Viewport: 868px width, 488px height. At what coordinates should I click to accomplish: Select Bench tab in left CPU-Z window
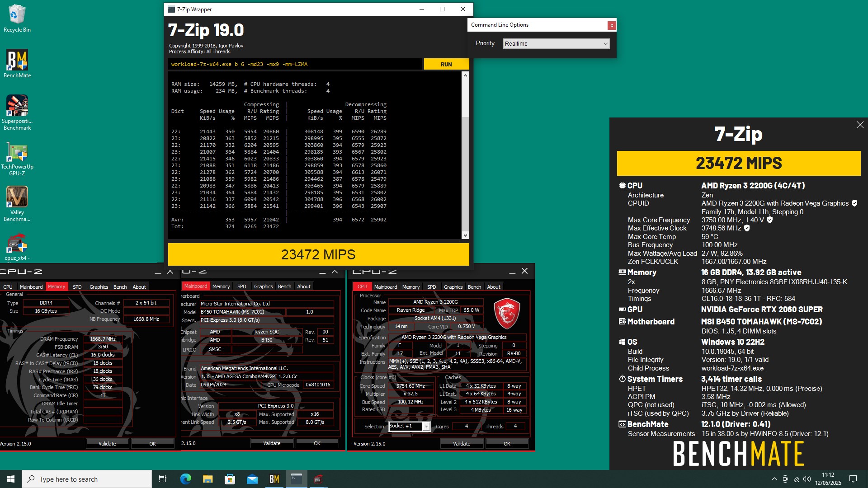click(x=120, y=287)
